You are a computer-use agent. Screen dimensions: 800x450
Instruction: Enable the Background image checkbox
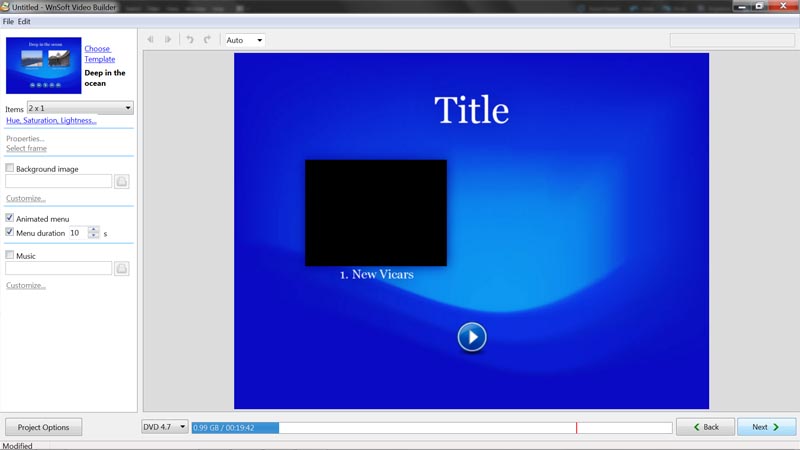[x=10, y=169]
